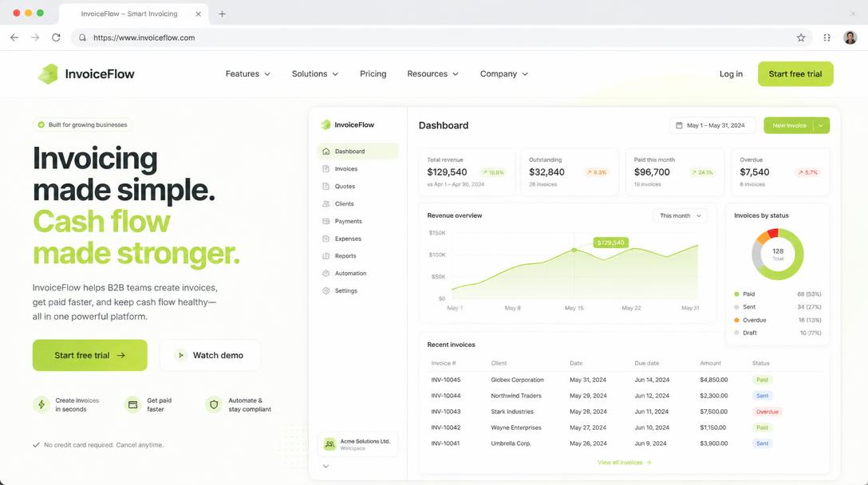This screenshot has width=868, height=485.
Task: Click Northwind Traders client name
Action: click(x=516, y=396)
